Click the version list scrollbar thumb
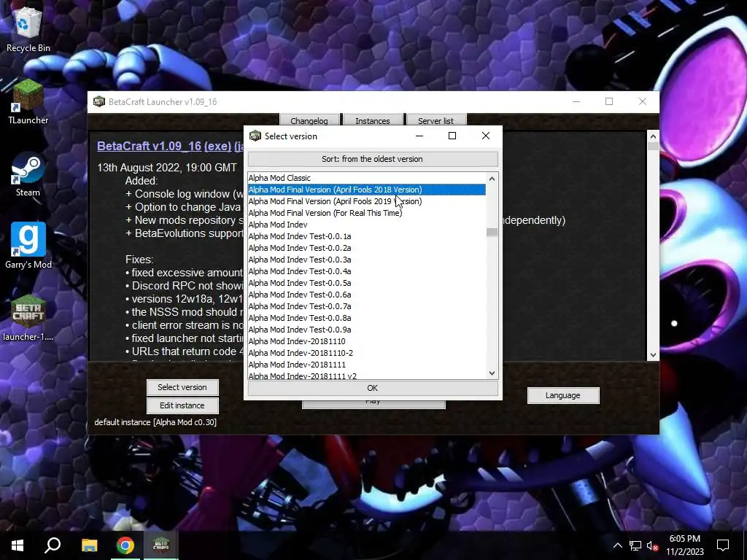Image resolution: width=747 pixels, height=560 pixels. point(492,233)
